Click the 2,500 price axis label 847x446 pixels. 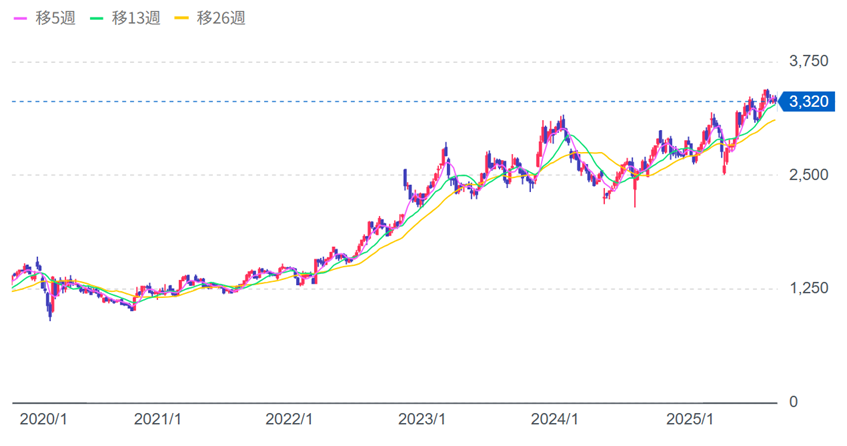point(809,175)
